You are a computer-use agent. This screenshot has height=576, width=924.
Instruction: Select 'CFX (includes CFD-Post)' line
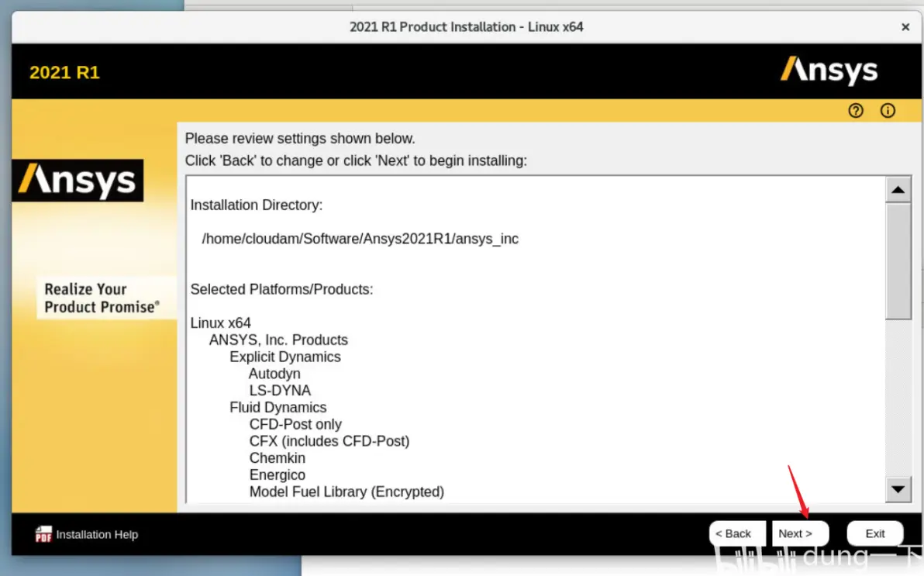(329, 441)
